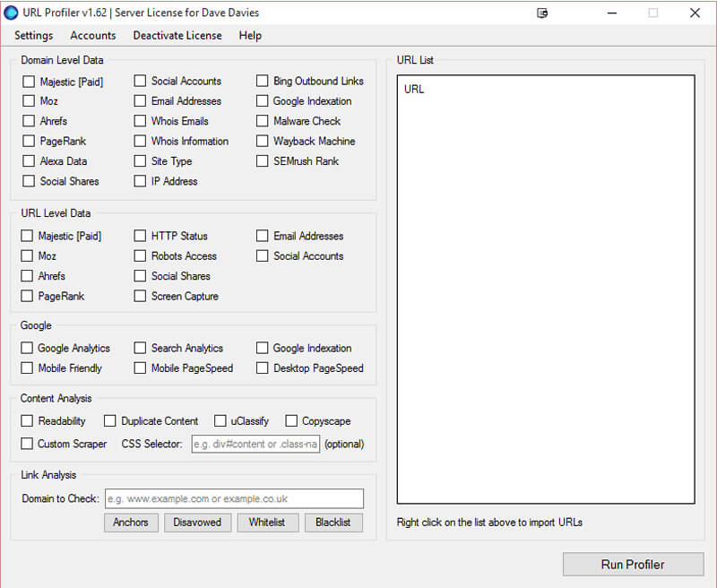Check the Duplicate Content box

click(x=109, y=421)
